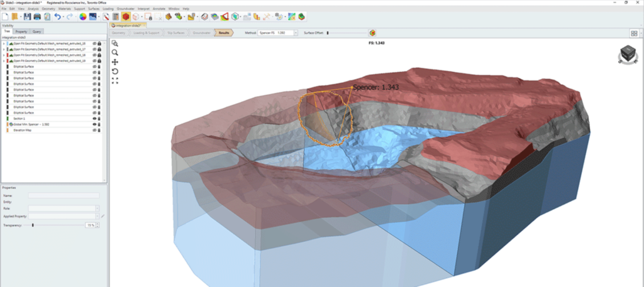Click the Spencer: 1.343 label in viewport
The width and height of the screenshot is (644, 287).
(x=376, y=87)
